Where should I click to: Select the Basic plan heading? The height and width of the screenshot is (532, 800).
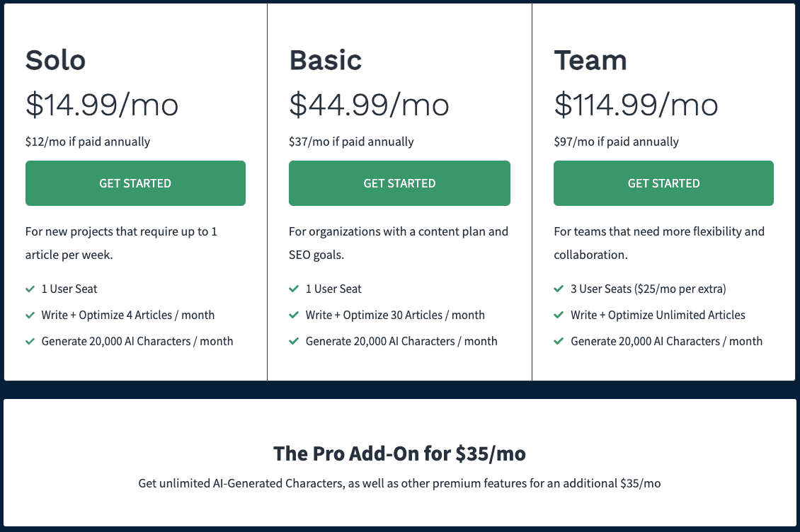point(326,60)
